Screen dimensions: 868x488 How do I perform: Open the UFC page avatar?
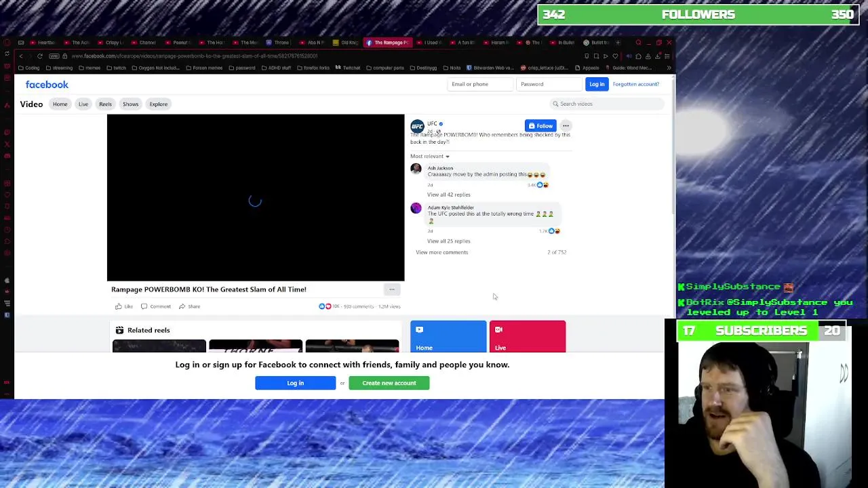[417, 126]
